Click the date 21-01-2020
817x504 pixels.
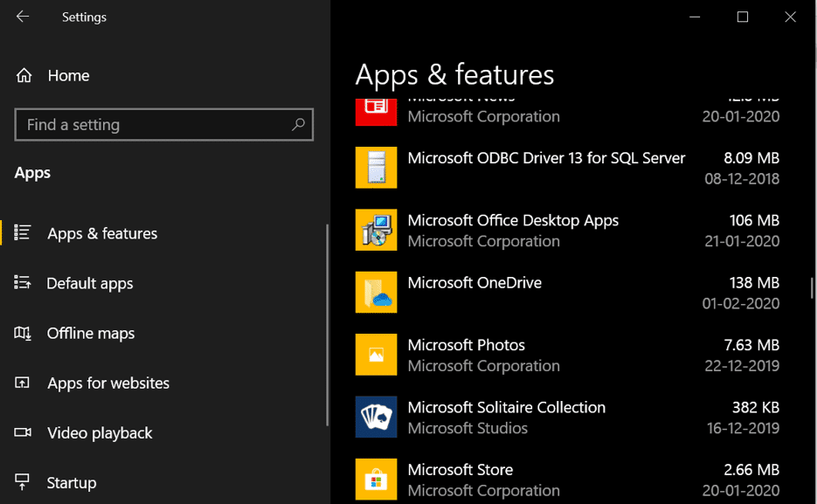[742, 241]
